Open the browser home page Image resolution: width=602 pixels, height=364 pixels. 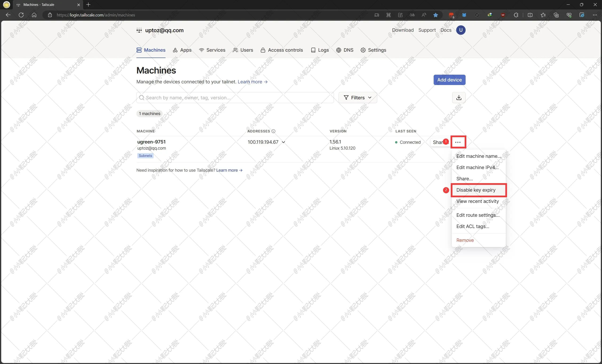tap(34, 15)
